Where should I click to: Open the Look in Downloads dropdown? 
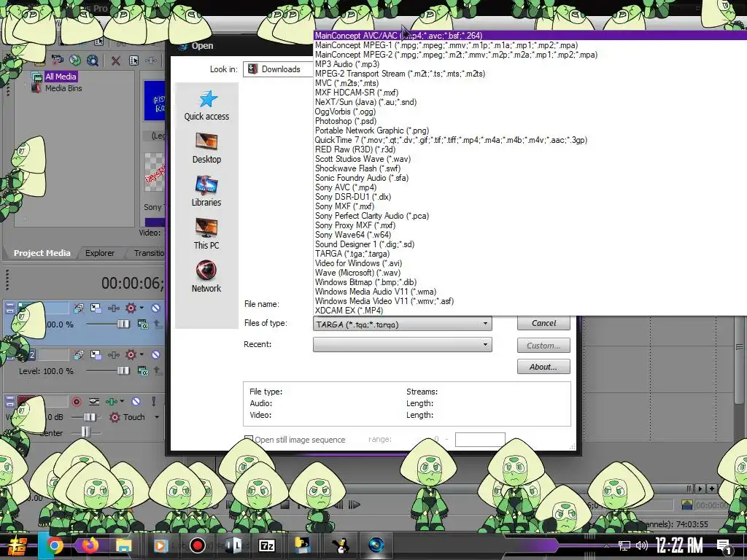[x=278, y=69]
